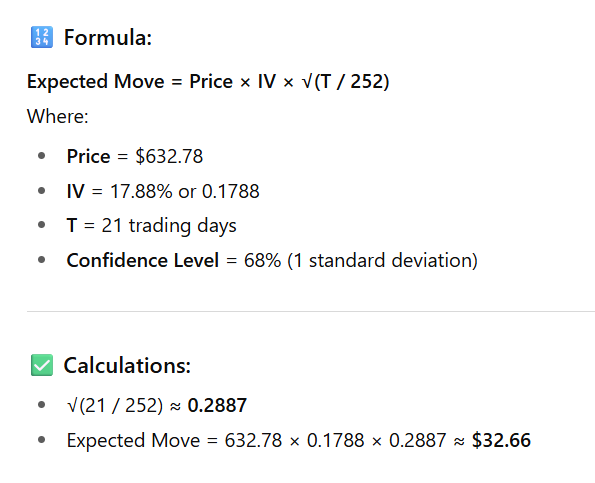Click the 1234 numbers emoji icon
Screen dimensions: 595x483
[x=42, y=37]
